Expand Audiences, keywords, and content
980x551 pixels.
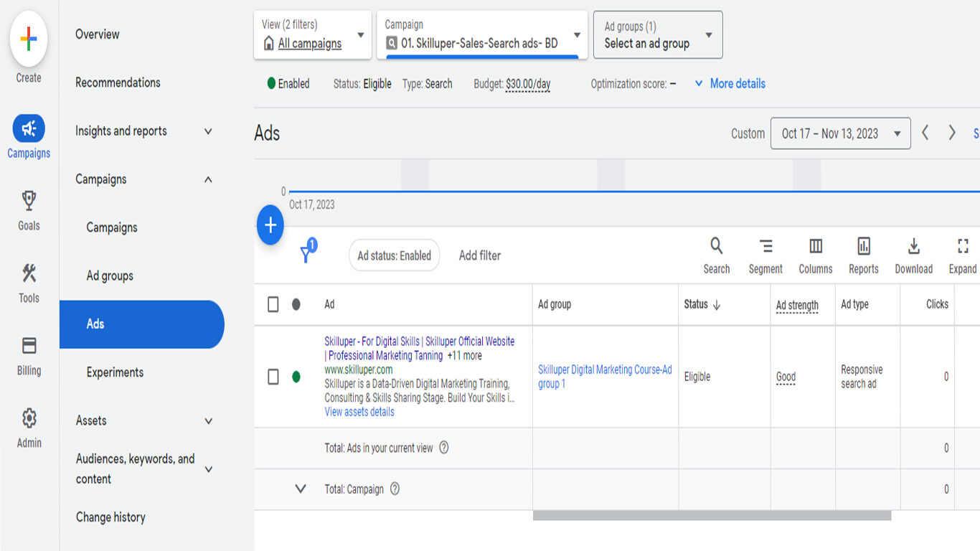pos(208,469)
